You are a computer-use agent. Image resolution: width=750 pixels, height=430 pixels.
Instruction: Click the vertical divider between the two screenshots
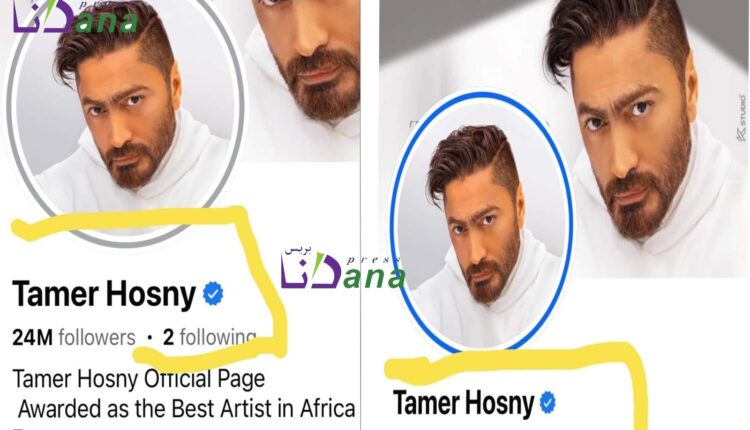(x=360, y=215)
